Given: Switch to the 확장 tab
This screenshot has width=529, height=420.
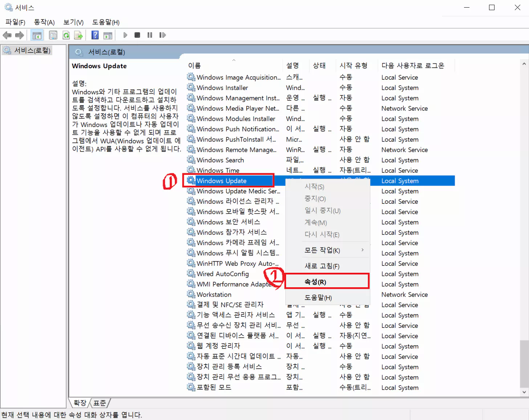Looking at the screenshot, I should point(80,403).
